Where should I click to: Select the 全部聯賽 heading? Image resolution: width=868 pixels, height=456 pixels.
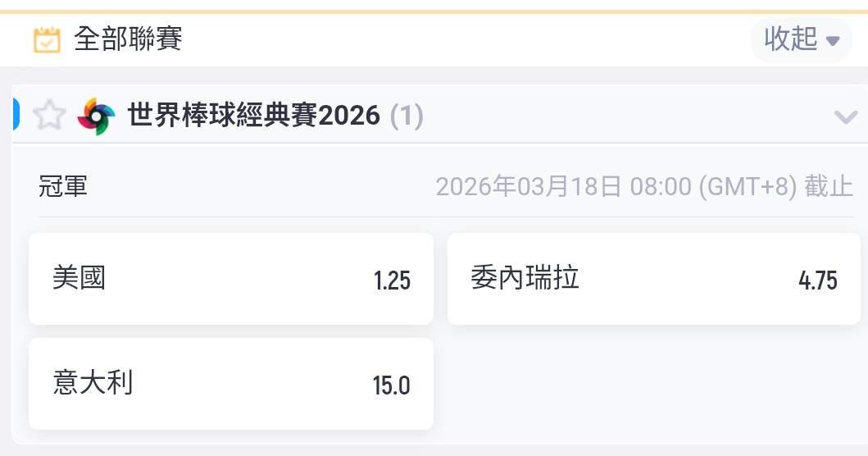128,39
